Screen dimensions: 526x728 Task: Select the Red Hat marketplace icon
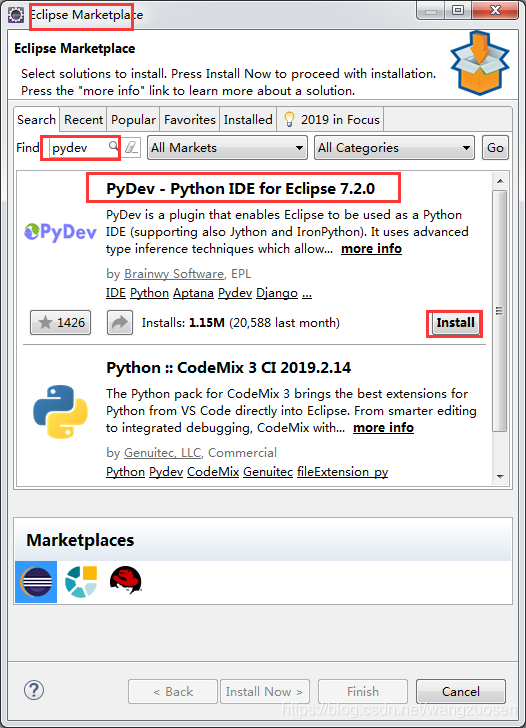point(125,580)
